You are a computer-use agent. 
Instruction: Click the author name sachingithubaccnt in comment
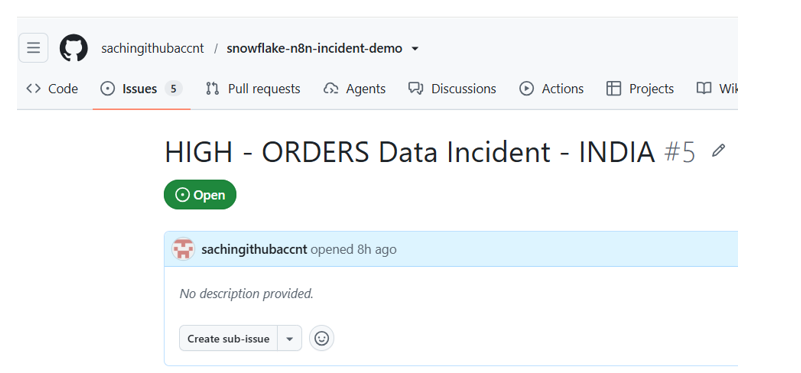click(254, 249)
